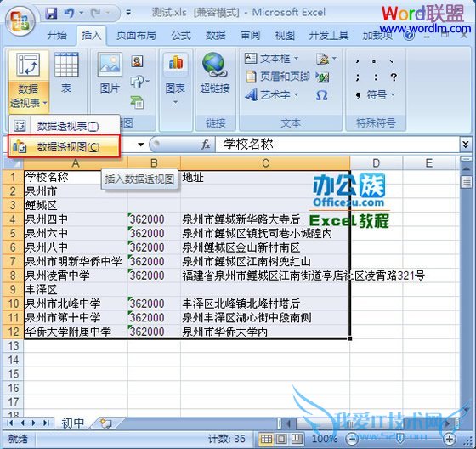Zoom in with the plus button
Image resolution: width=476 pixels, height=449 pixels.
coord(450,439)
